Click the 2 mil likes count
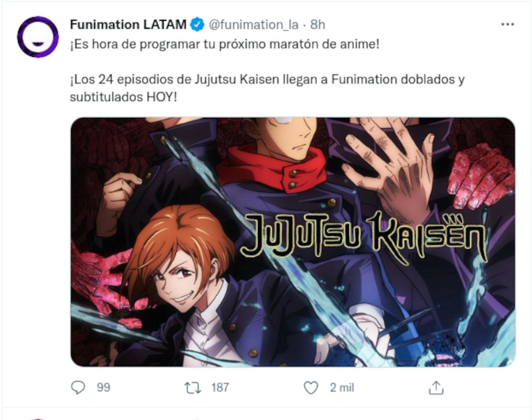Screen dimensions: 532x420 [342, 388]
